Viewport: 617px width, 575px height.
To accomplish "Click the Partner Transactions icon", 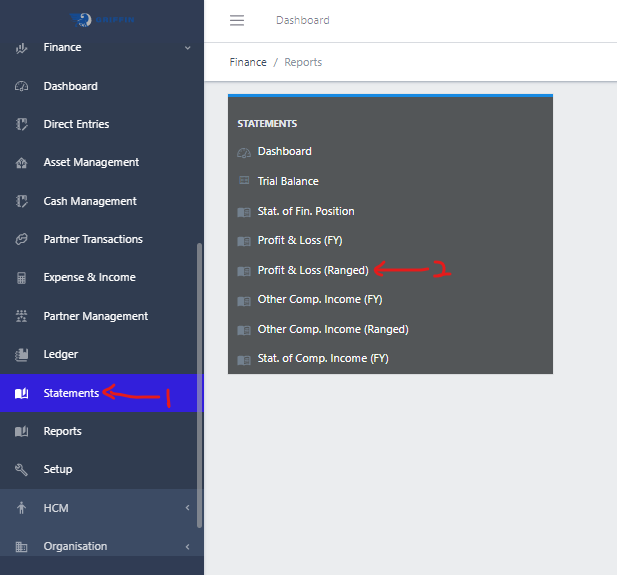I will click(x=21, y=240).
